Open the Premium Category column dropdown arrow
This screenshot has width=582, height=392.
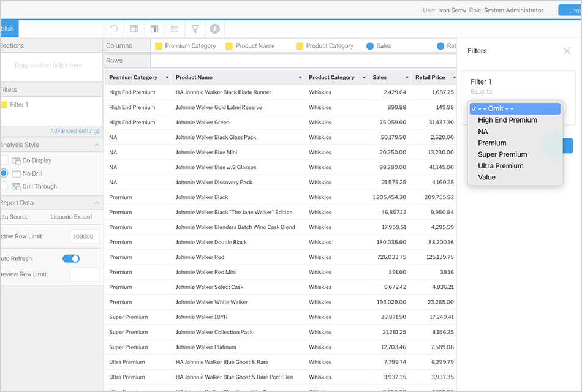[166, 78]
